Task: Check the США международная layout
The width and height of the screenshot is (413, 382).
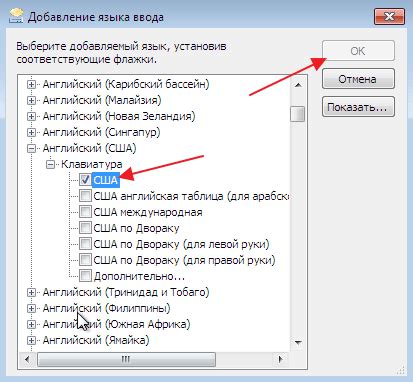Action: tap(85, 212)
